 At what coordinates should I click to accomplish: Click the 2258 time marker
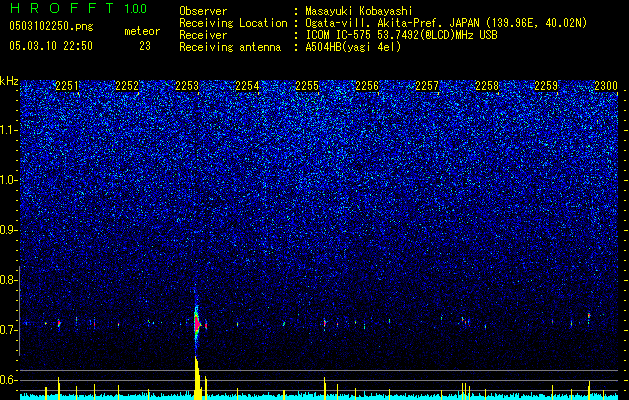click(487, 86)
